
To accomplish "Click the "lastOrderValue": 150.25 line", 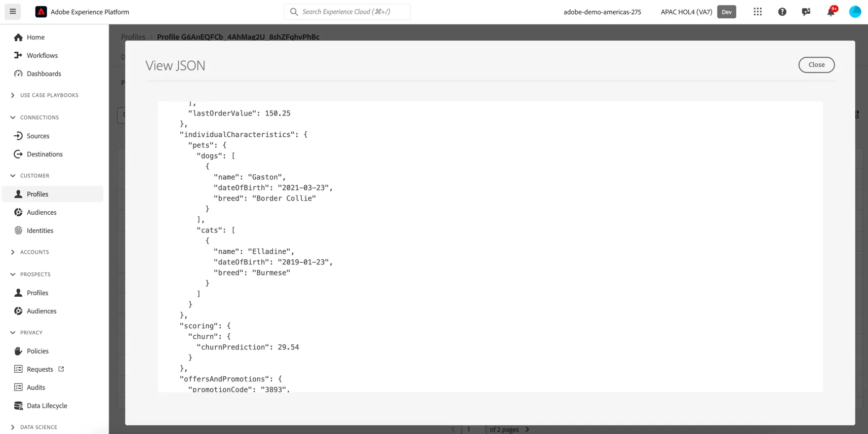I will tap(239, 113).
